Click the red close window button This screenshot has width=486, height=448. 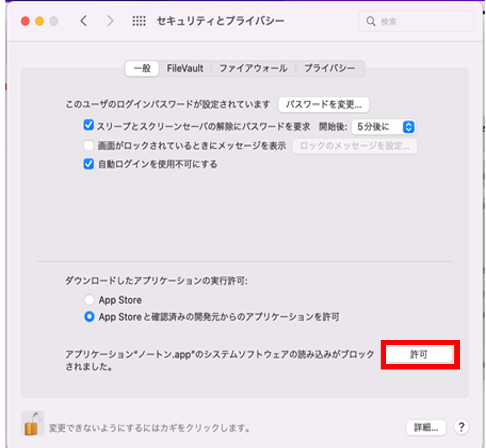point(25,21)
